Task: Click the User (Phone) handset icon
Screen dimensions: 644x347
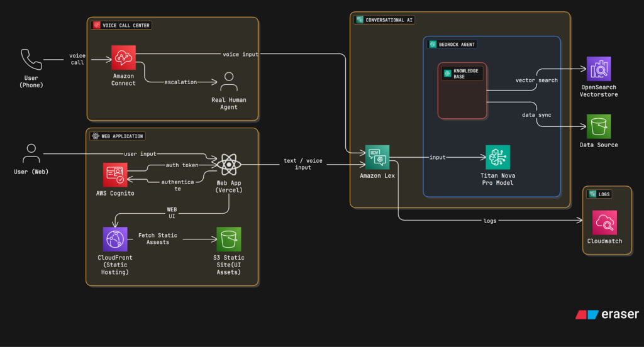Action: (x=31, y=60)
